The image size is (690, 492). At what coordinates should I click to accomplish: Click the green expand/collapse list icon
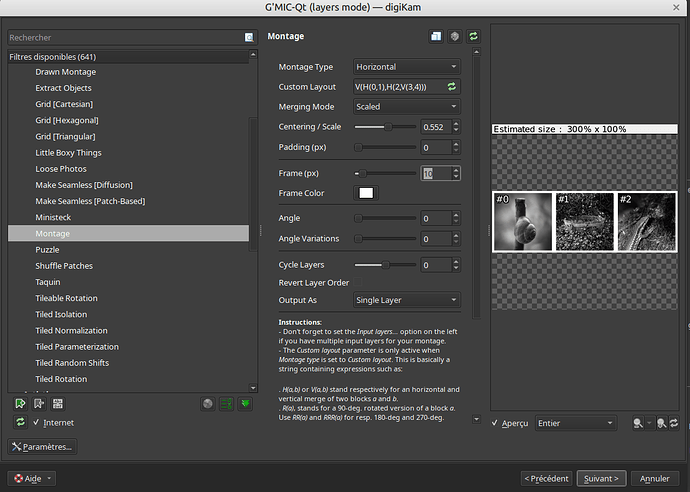click(227, 404)
